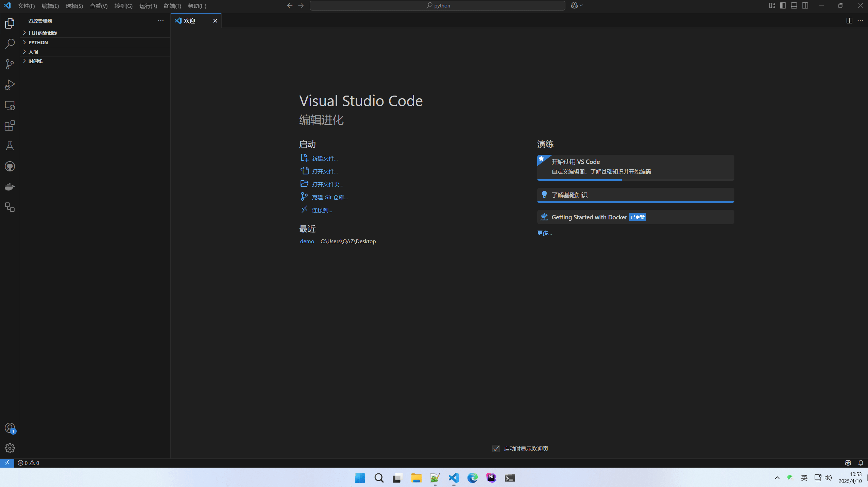Toggle bottom panel layout button
868x487 pixels.
pyautogui.click(x=794, y=5)
